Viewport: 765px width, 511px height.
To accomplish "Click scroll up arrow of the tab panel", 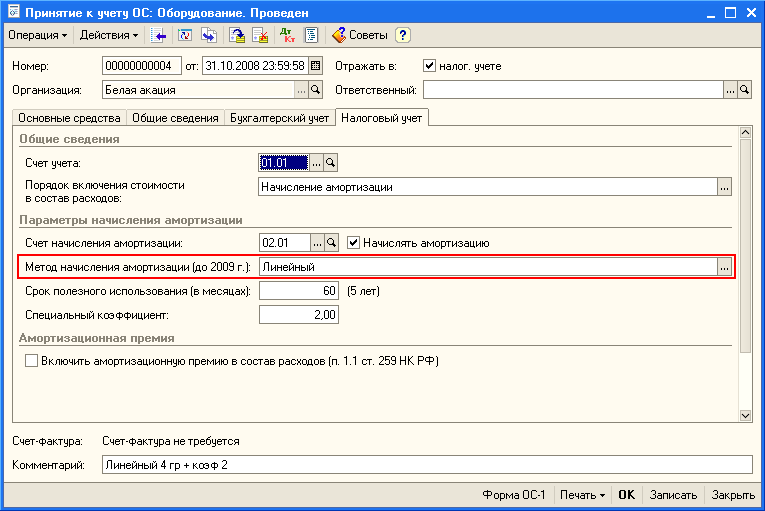I will (745, 132).
